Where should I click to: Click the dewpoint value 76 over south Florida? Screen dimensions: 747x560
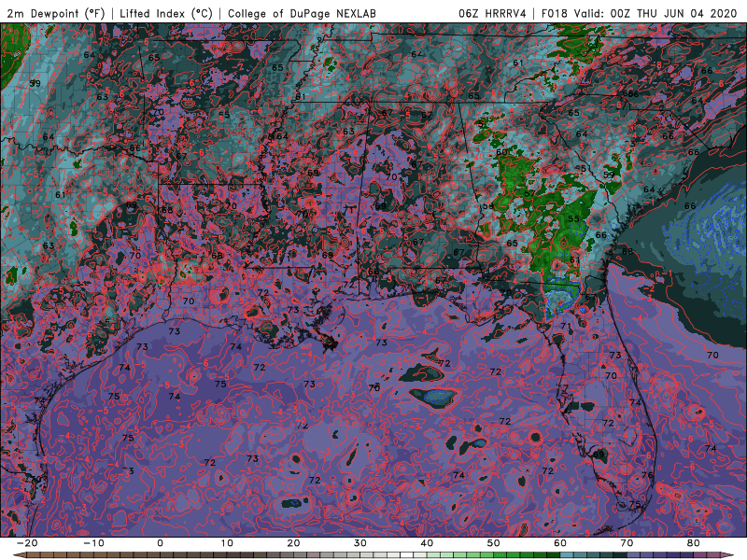(646, 475)
